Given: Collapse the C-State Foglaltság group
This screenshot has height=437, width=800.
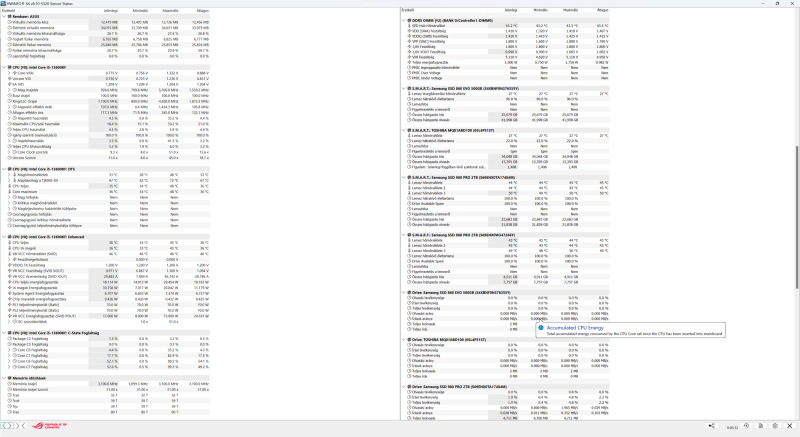Looking at the screenshot, I should [x=4, y=333].
